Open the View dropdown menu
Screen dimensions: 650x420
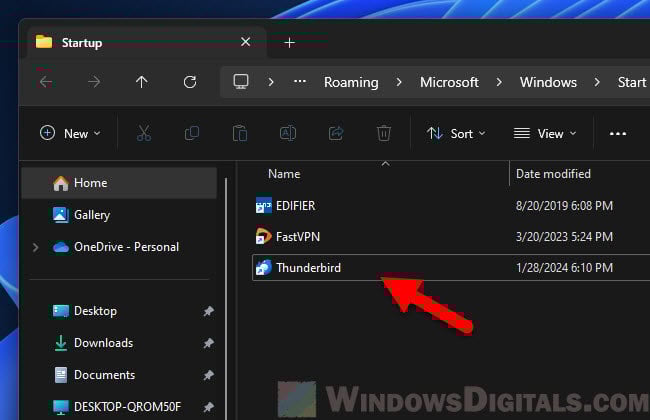545,134
